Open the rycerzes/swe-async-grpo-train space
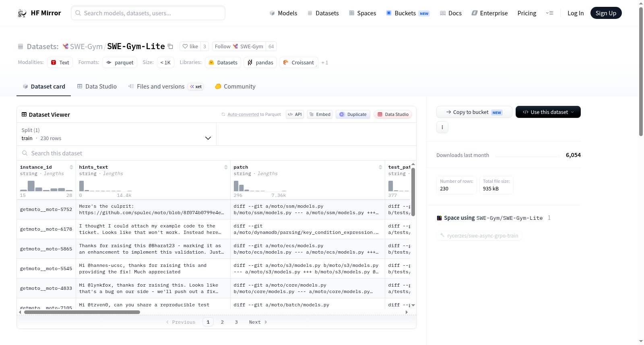This screenshot has width=644, height=345. 479,236
